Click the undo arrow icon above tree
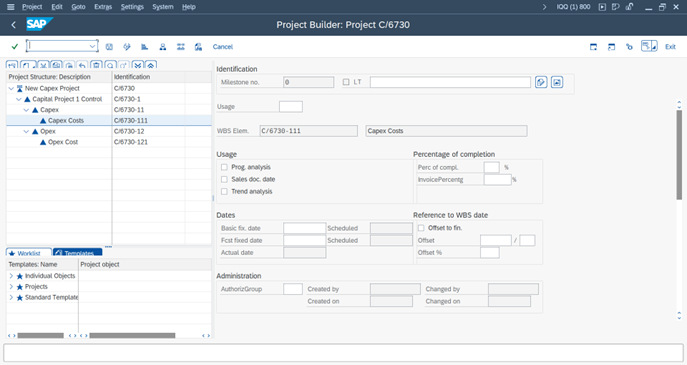This screenshot has width=687, height=365. click(82, 65)
